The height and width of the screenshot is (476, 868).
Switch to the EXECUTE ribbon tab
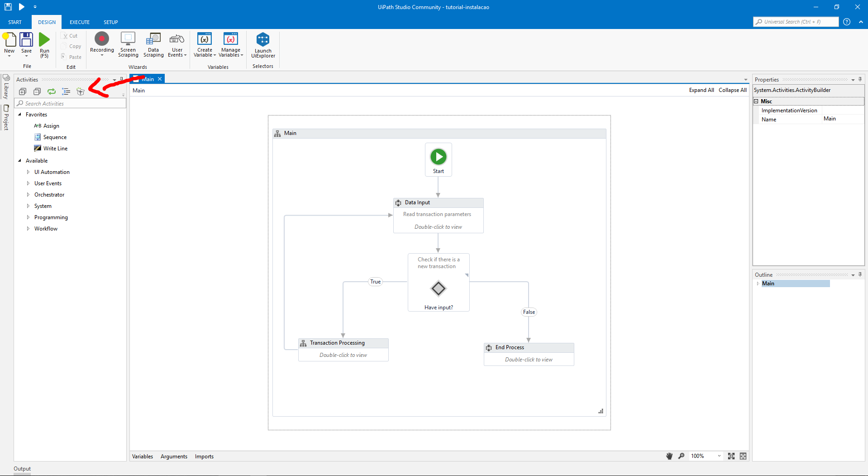pyautogui.click(x=80, y=22)
